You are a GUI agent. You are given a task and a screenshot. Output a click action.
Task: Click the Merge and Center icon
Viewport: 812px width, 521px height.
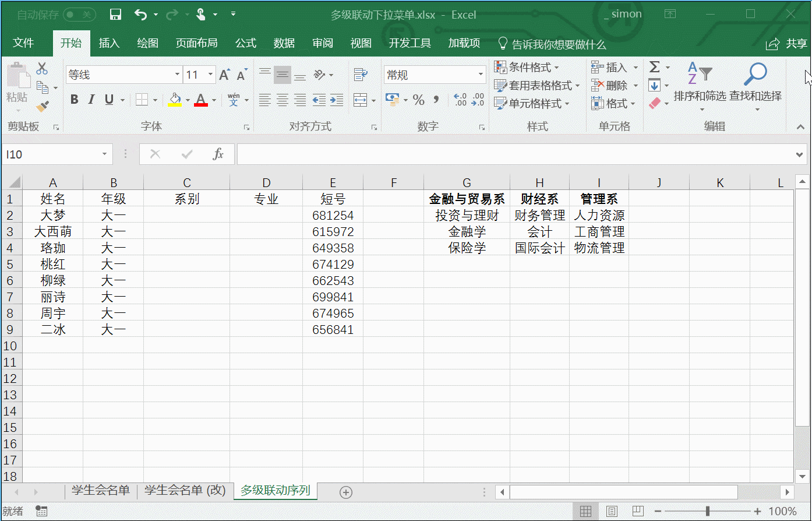(x=361, y=100)
